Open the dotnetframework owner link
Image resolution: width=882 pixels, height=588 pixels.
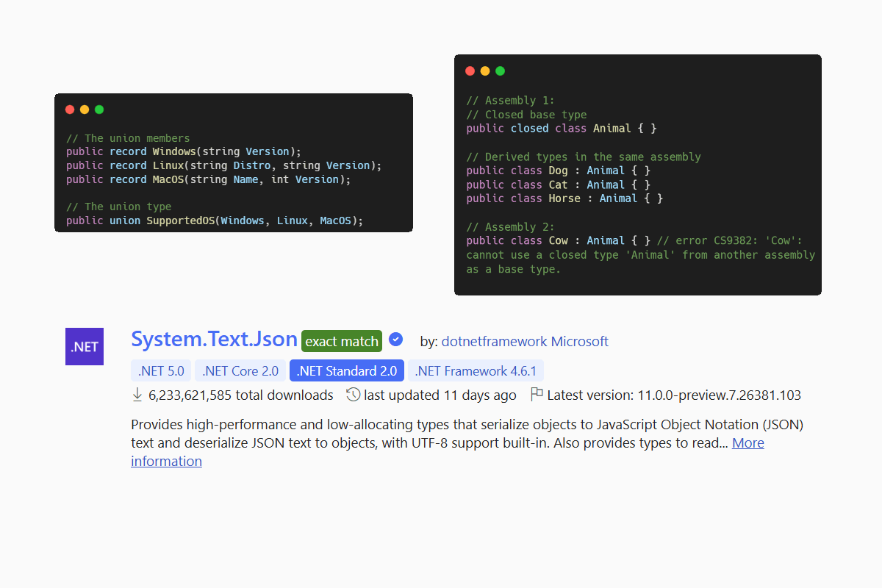pyautogui.click(x=495, y=341)
